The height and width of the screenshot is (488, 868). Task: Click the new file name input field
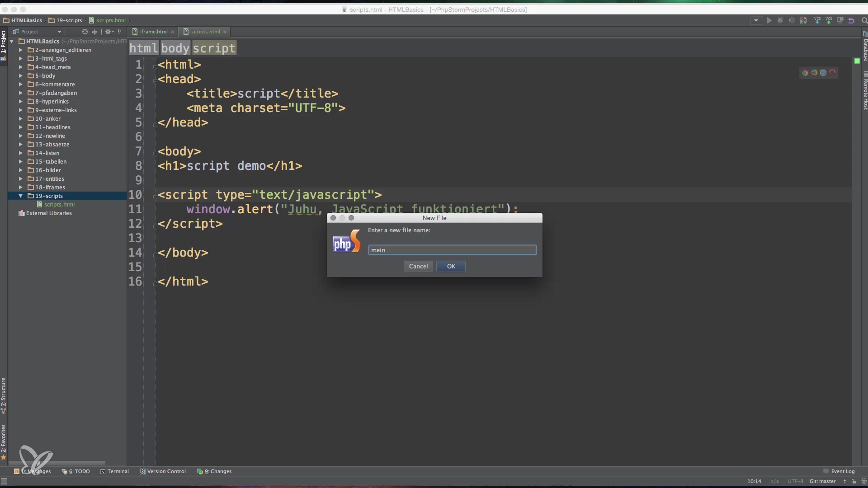click(452, 250)
